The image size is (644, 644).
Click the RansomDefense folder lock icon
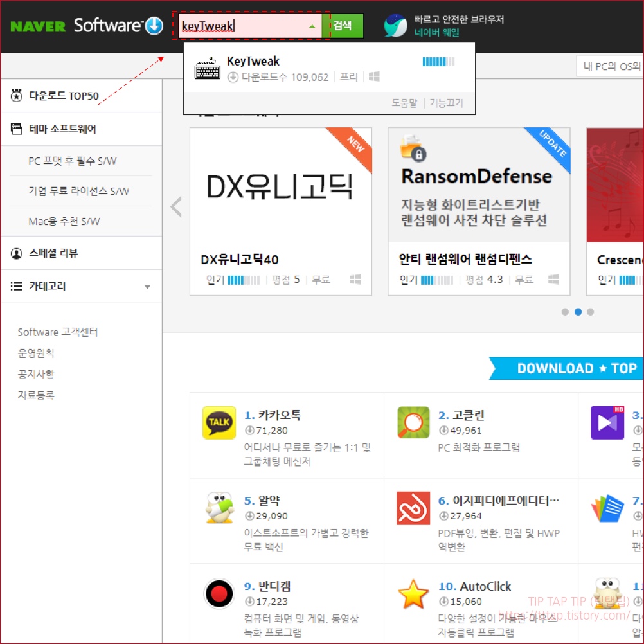[x=413, y=148]
